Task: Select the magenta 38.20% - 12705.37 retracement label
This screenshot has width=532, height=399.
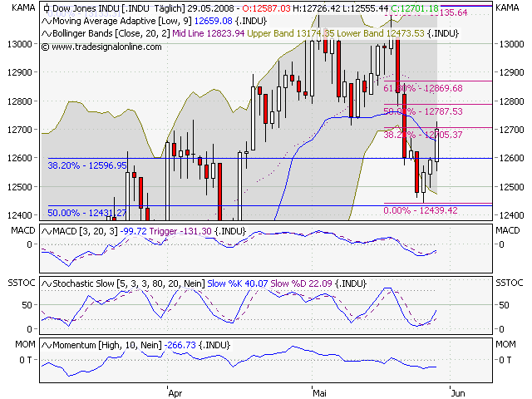Action: click(x=423, y=135)
